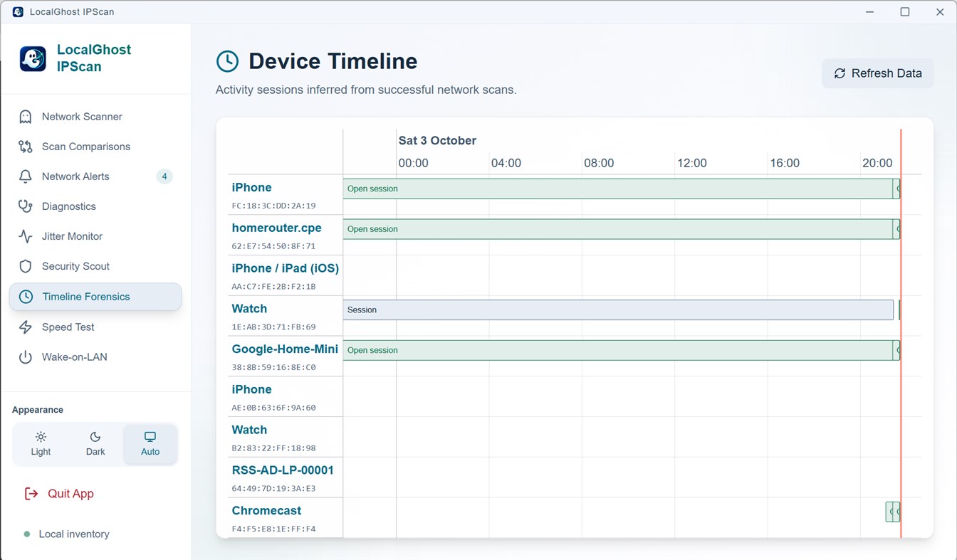Click the Local inventory status text

tap(74, 534)
